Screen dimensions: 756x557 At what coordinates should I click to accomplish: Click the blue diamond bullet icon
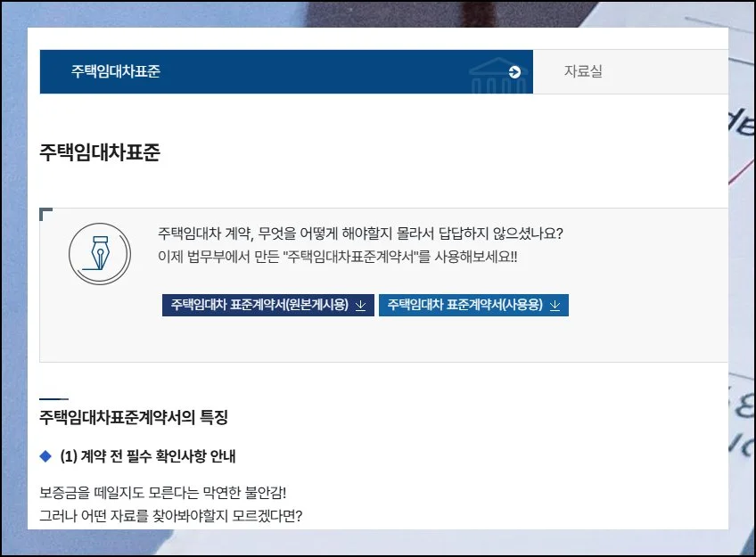pos(46,456)
